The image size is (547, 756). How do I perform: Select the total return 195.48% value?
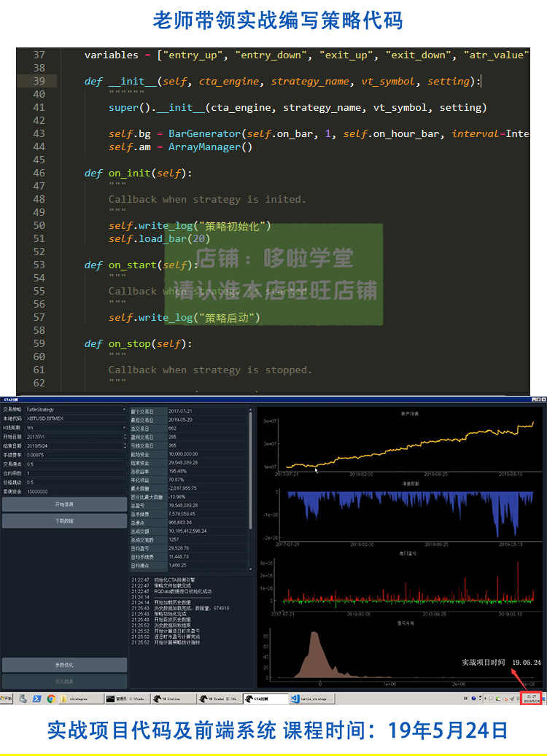point(177,471)
